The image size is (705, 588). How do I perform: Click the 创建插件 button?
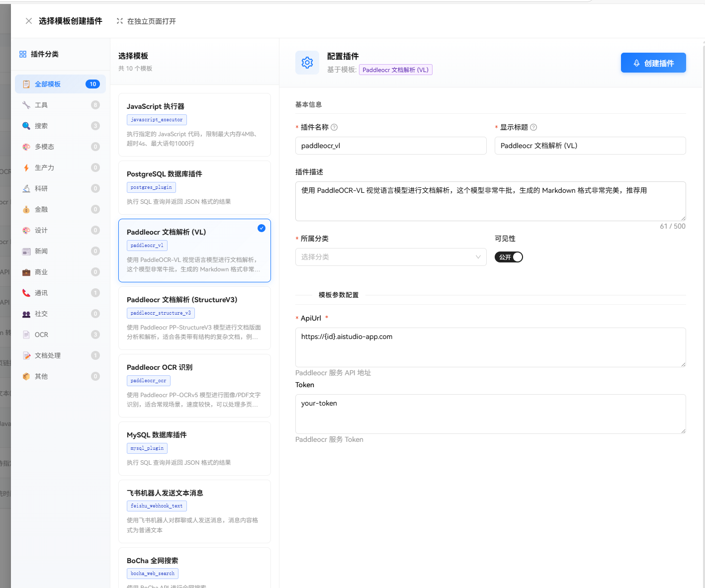click(x=653, y=63)
